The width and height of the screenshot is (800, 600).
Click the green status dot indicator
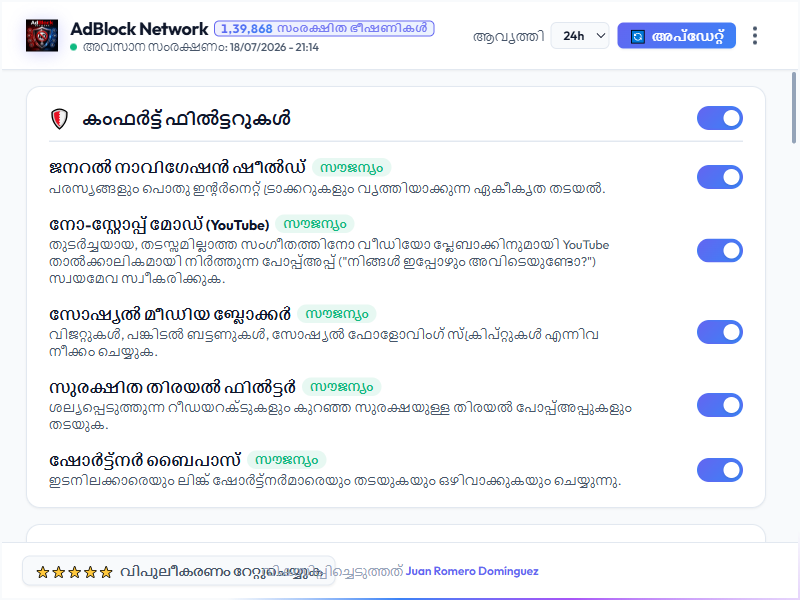tap(74, 47)
